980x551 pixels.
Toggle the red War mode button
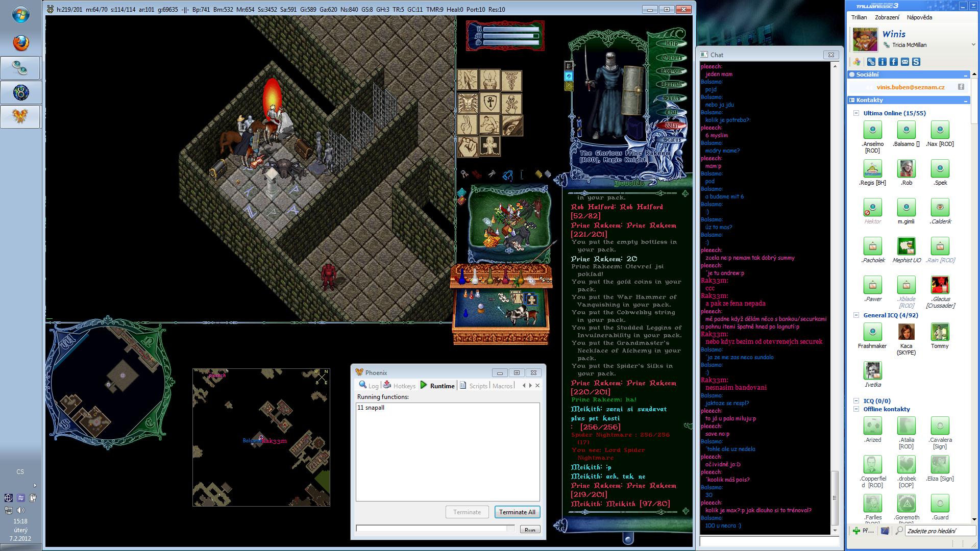pos(672,126)
